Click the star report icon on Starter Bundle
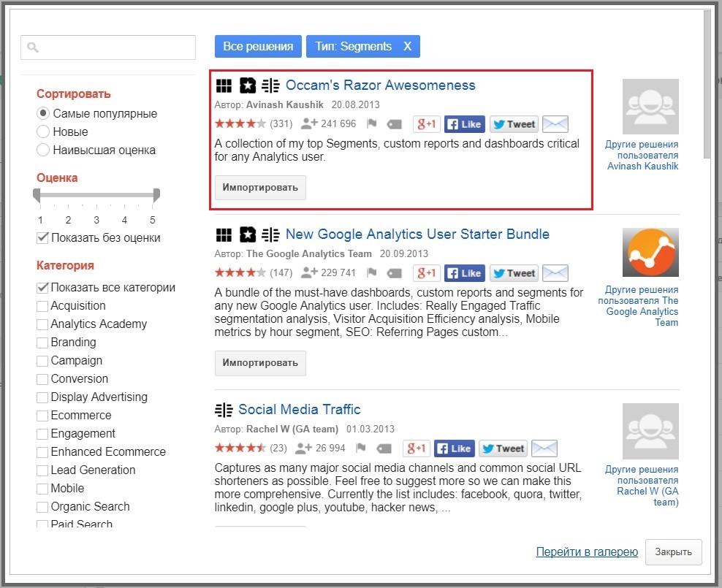The width and height of the screenshot is (722, 588). click(248, 234)
